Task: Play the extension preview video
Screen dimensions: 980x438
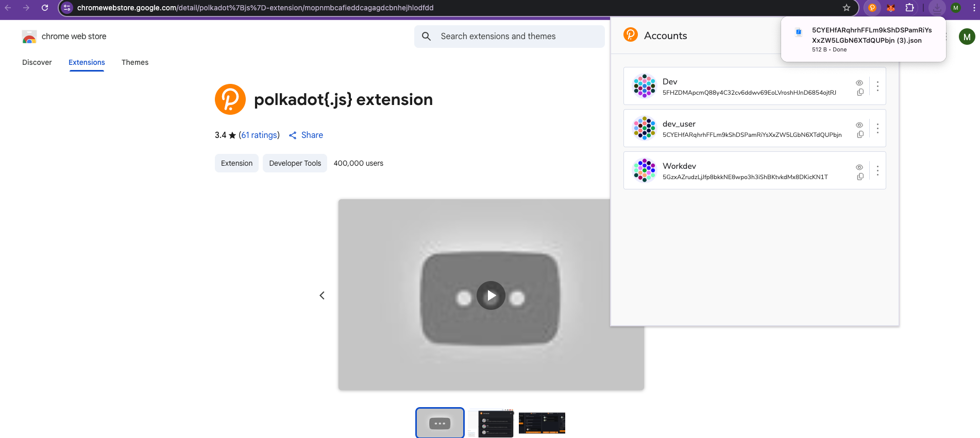Action: 491,295
